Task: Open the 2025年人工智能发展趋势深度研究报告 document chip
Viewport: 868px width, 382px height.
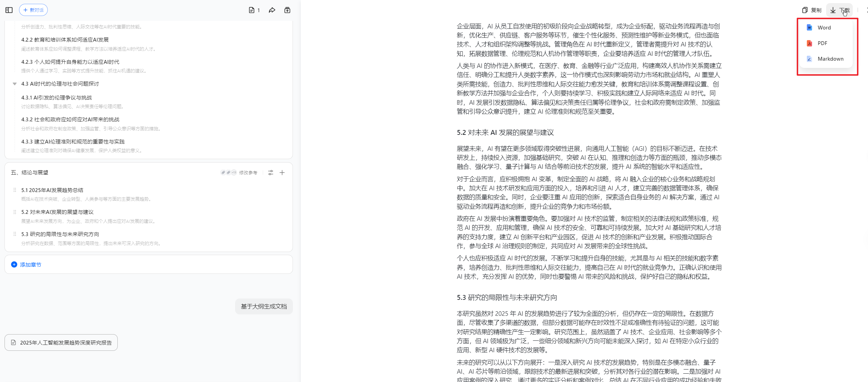Action: [x=61, y=342]
